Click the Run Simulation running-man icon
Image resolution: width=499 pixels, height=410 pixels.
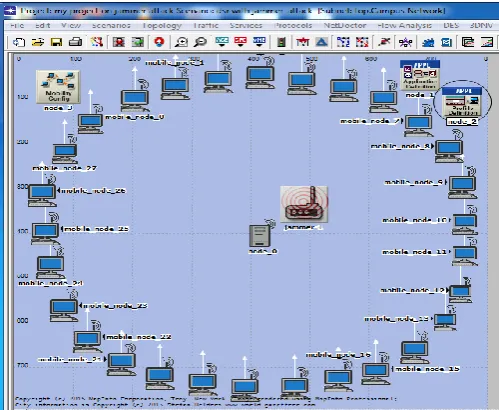pyautogui.click(x=384, y=42)
